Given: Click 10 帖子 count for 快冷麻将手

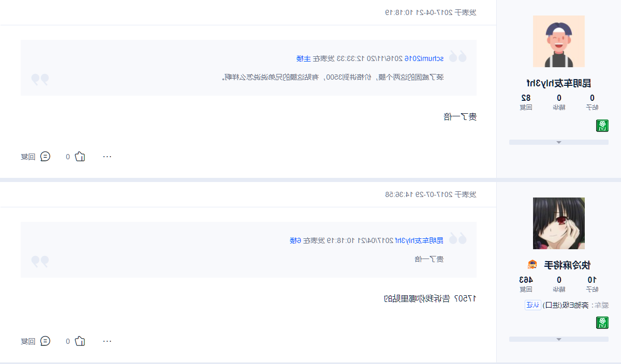Looking at the screenshot, I should (x=592, y=284).
